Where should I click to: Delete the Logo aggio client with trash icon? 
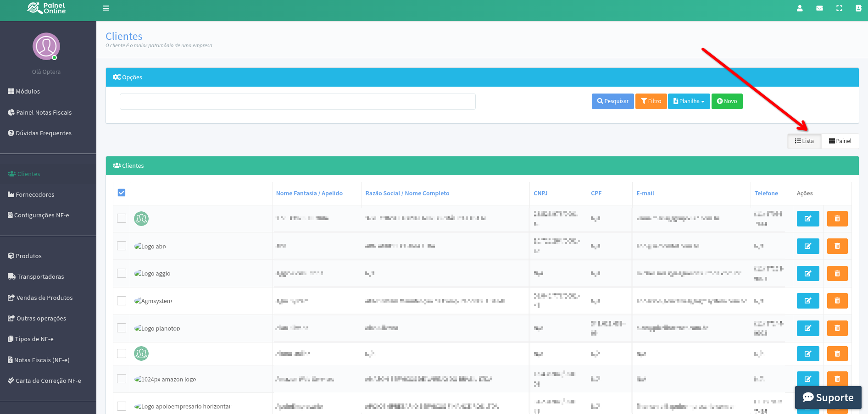[837, 274]
